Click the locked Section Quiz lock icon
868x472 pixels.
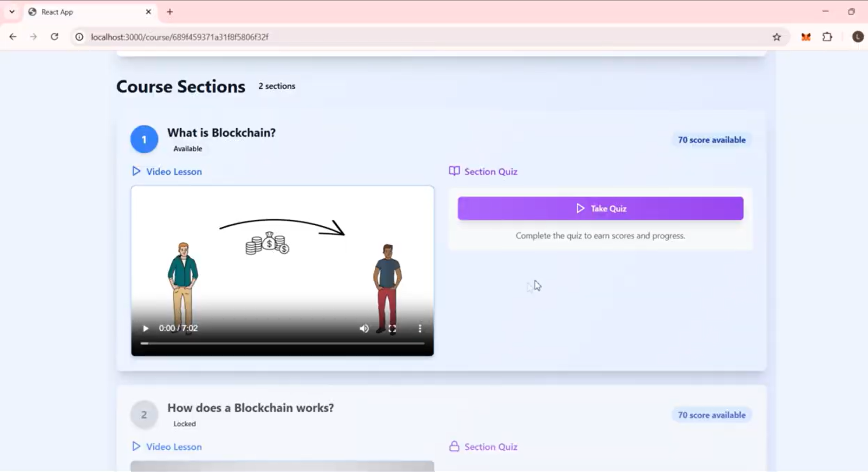(454, 446)
